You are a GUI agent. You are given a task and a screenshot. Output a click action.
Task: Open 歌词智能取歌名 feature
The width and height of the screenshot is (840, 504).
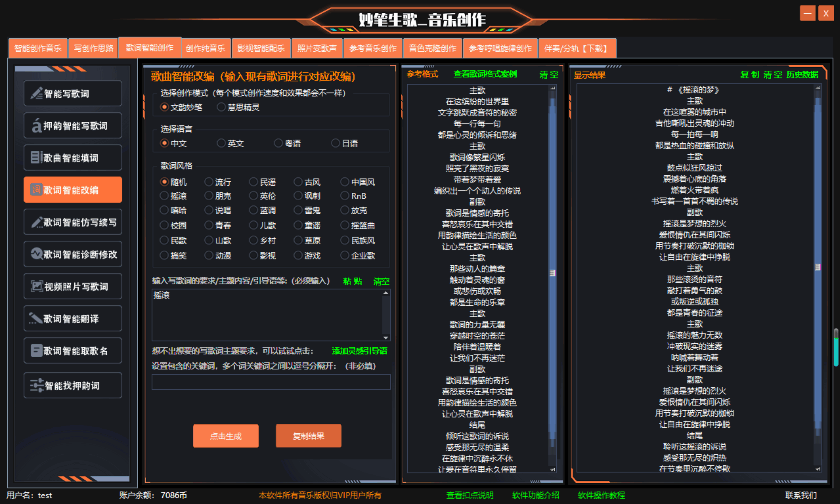[72, 350]
